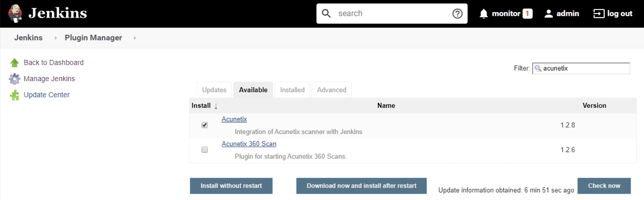Click the Check now button
The image size is (644, 200).
point(604,186)
